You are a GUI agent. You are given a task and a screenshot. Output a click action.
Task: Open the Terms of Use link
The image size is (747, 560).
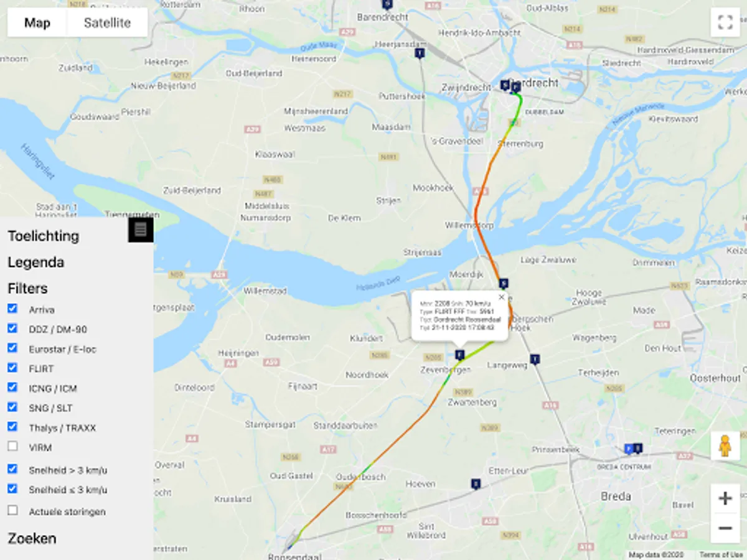click(721, 554)
